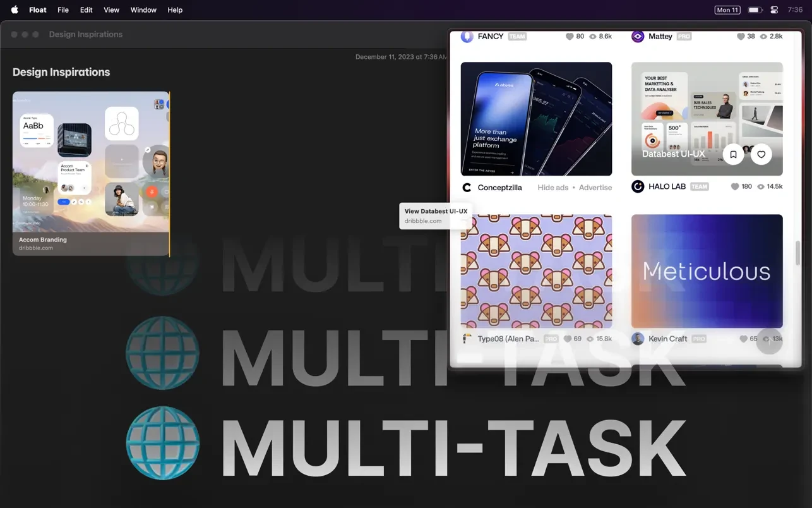Screen dimensions: 812x508
Task: Click Kevin Craft's profile avatar
Action: (638, 339)
